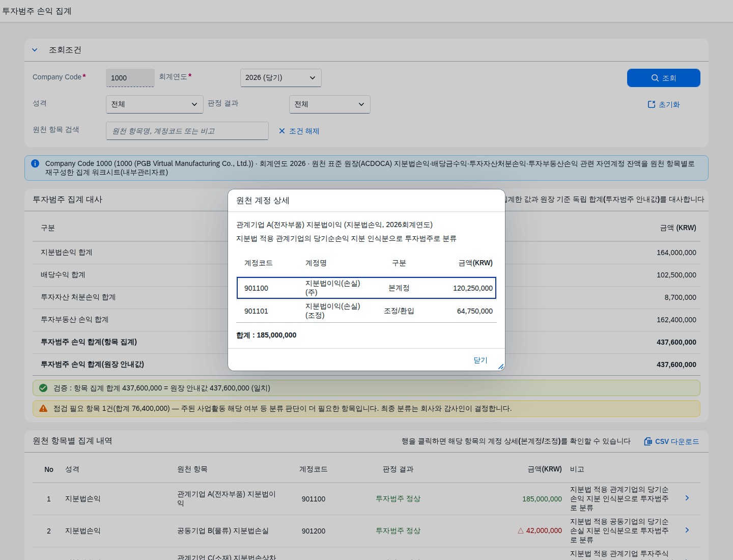Click the 162,400,000 amount value
The height and width of the screenshot is (560, 733).
tap(676, 320)
